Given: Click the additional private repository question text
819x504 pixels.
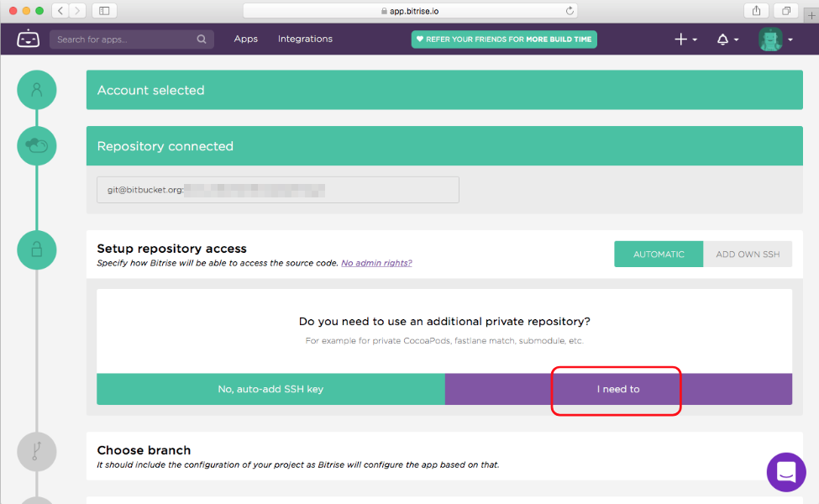Looking at the screenshot, I should pyautogui.click(x=444, y=321).
